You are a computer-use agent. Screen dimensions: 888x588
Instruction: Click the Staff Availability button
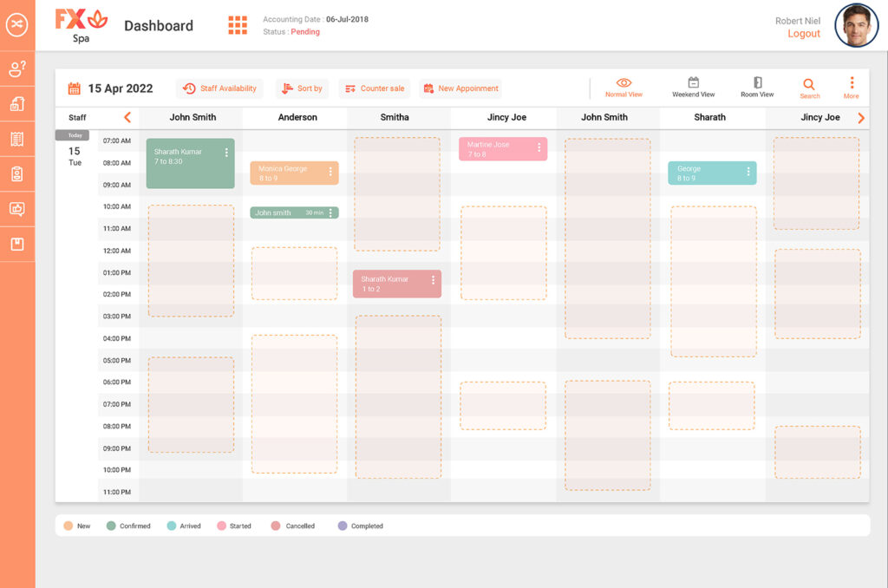[220, 88]
